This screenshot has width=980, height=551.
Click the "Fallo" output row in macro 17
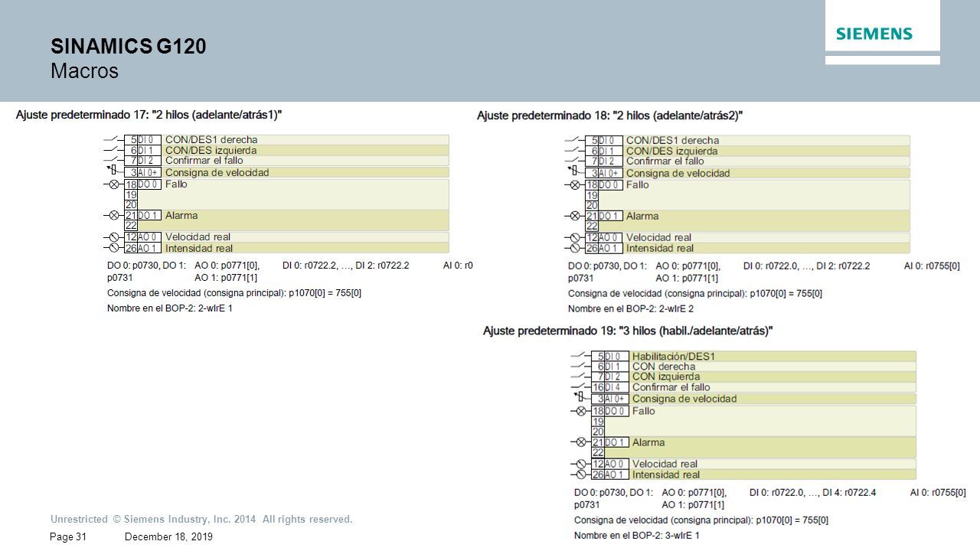point(286,194)
